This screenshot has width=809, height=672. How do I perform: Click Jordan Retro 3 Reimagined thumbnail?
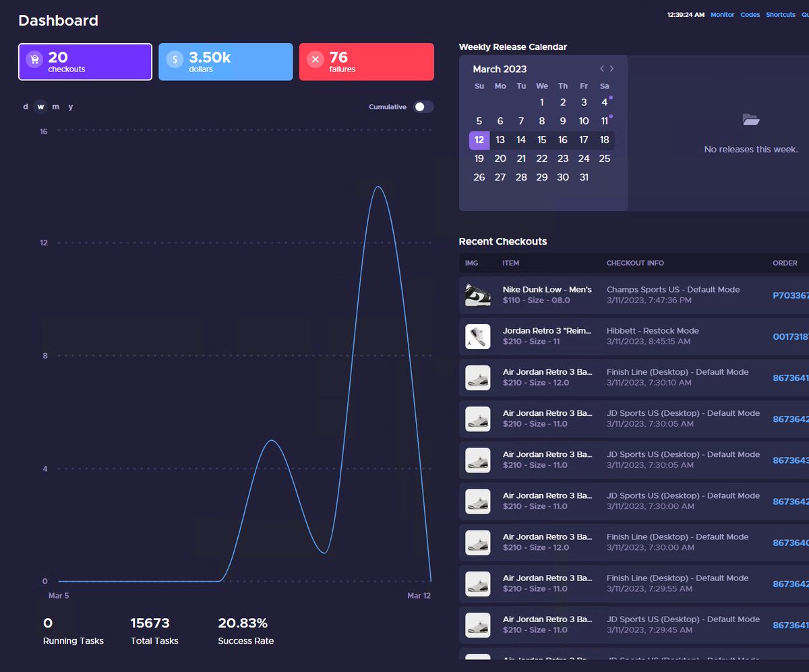478,336
